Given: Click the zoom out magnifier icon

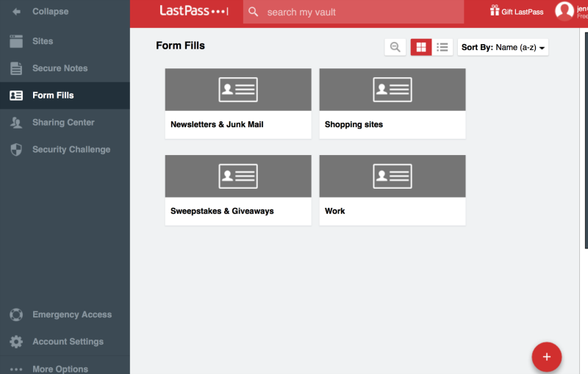Looking at the screenshot, I should (x=395, y=47).
